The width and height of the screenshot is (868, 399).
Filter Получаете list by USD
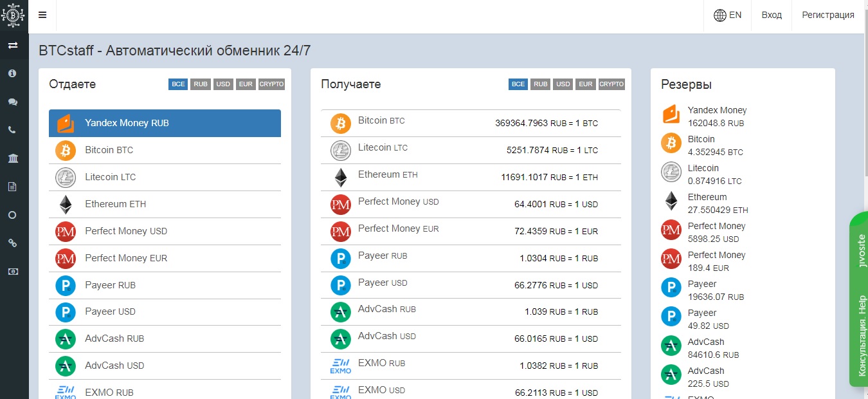(563, 84)
